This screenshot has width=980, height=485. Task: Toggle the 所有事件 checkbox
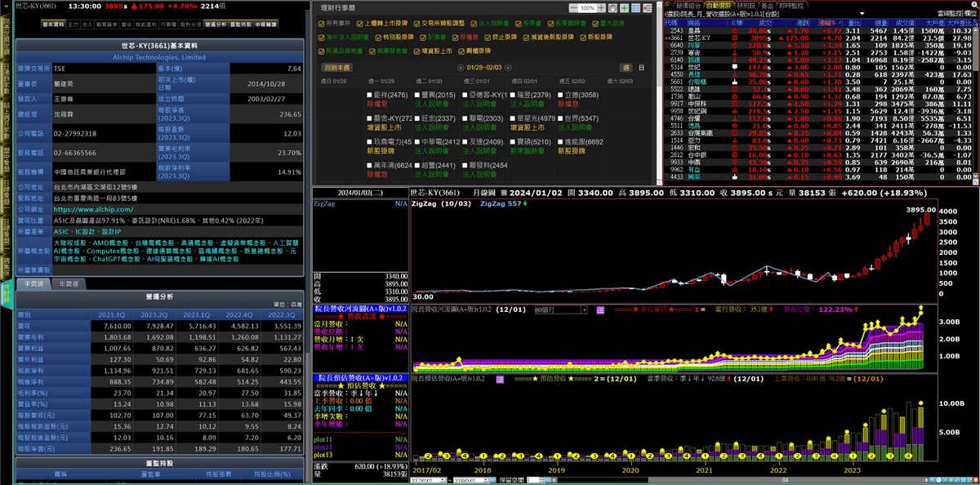click(x=321, y=24)
